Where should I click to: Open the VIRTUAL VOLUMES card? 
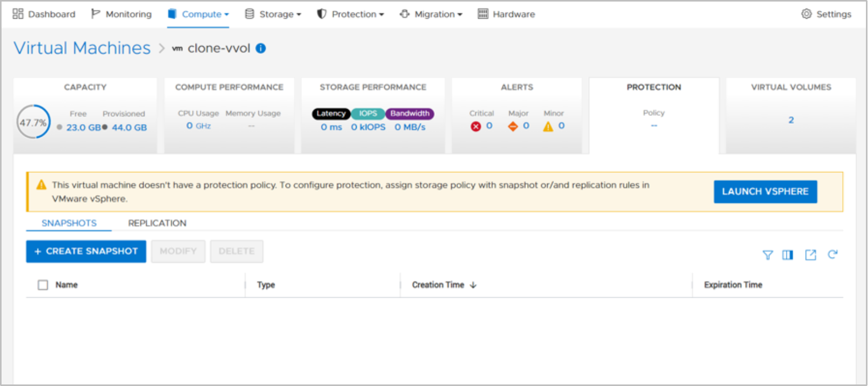coord(791,115)
